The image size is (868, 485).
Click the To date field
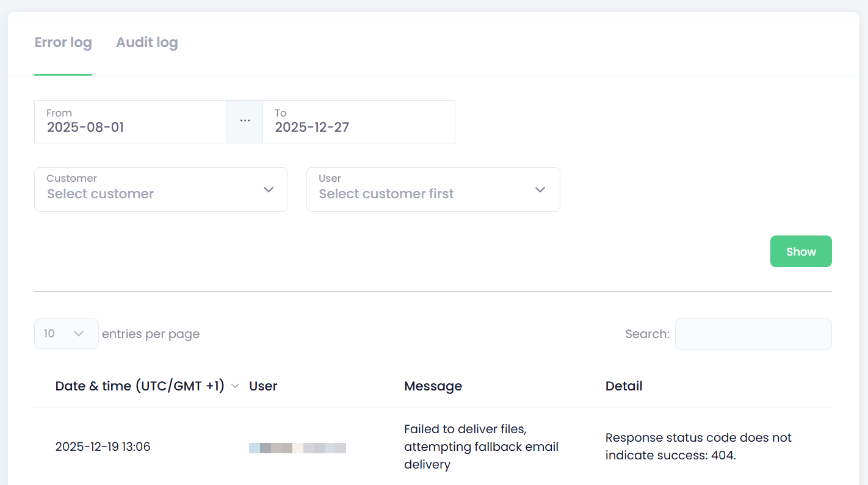[358, 122]
